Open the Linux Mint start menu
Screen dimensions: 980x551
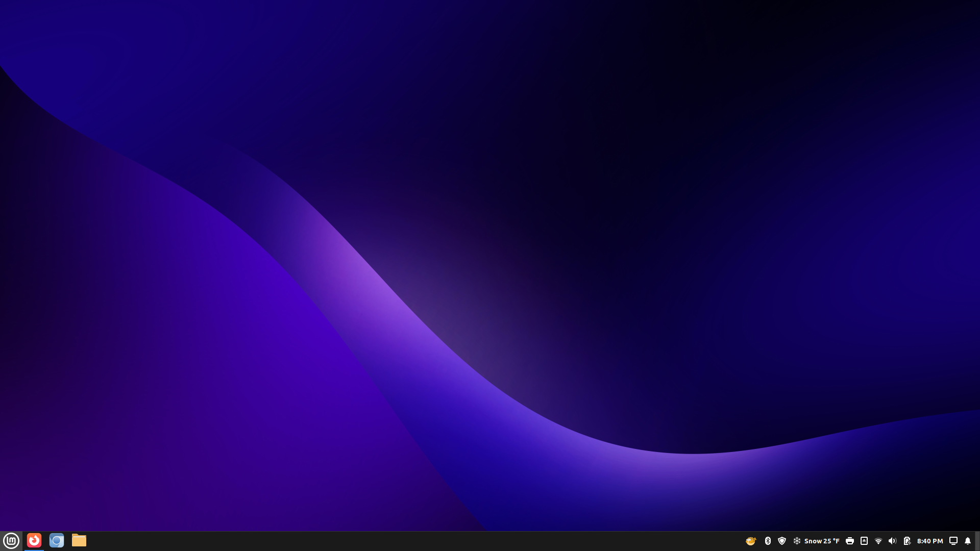[x=11, y=540]
